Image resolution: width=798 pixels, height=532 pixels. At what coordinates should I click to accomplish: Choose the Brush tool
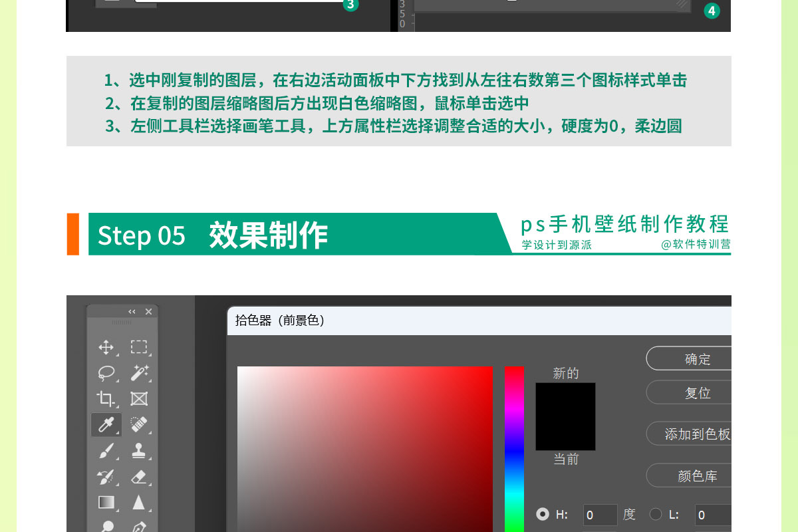(106, 451)
